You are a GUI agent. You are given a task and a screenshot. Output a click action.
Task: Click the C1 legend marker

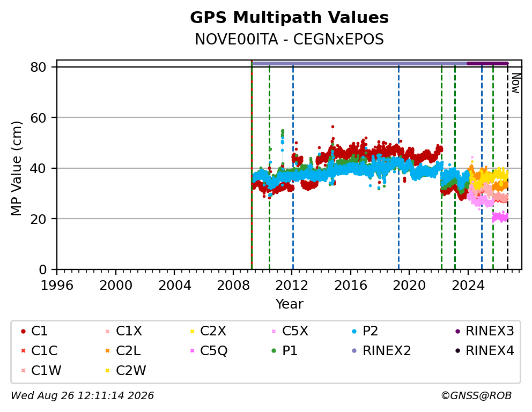point(23,331)
